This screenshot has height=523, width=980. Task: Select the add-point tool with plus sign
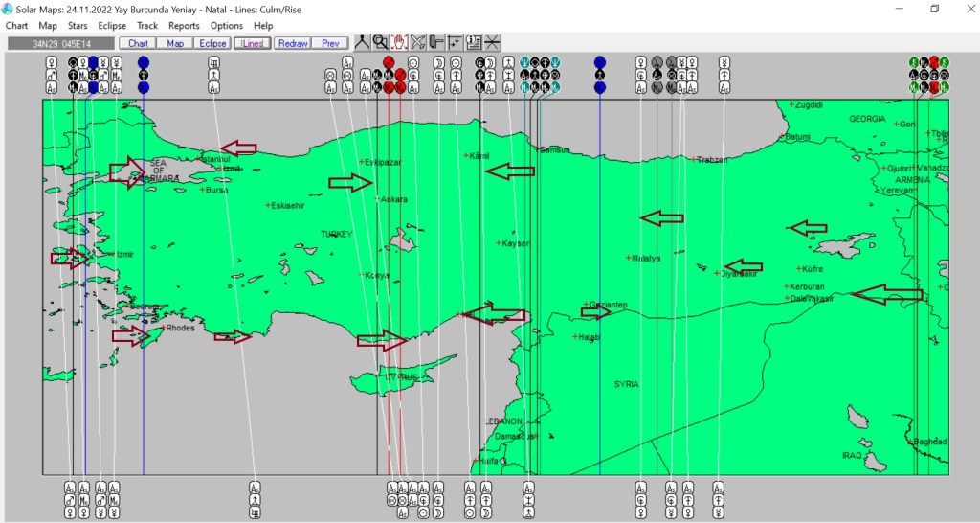(455, 42)
